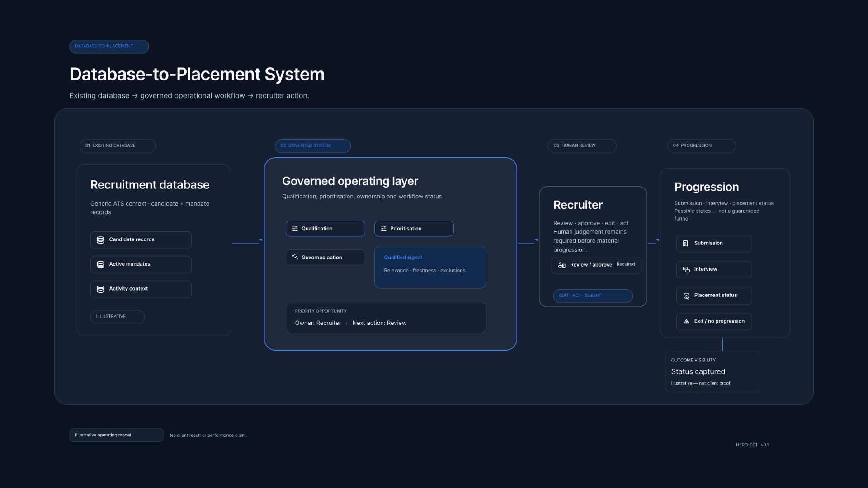This screenshot has height=488, width=868.
Task: Click the Governed operating layer heading
Action: point(350,181)
